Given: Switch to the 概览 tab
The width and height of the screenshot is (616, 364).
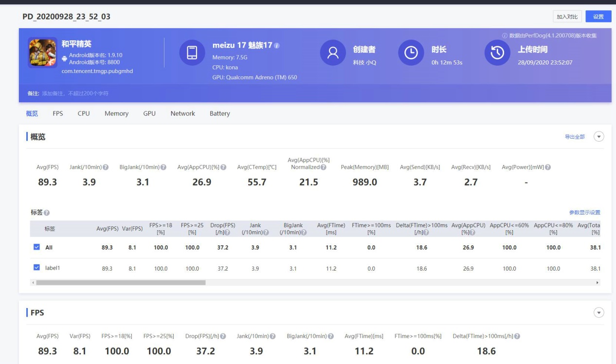Looking at the screenshot, I should (32, 113).
